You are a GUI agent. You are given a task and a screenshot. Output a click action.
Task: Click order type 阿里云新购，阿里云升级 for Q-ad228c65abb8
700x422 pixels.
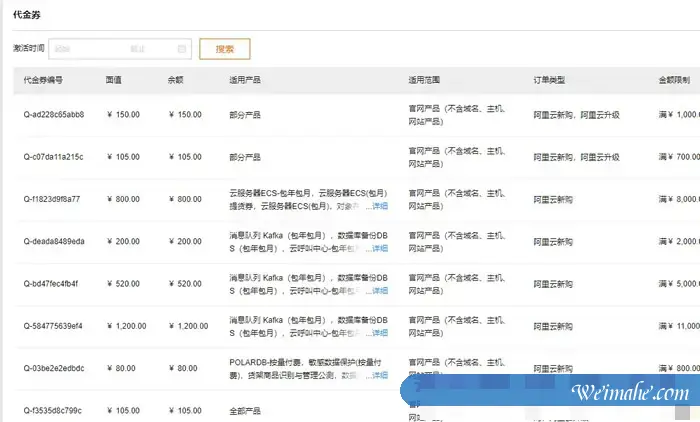click(x=576, y=115)
